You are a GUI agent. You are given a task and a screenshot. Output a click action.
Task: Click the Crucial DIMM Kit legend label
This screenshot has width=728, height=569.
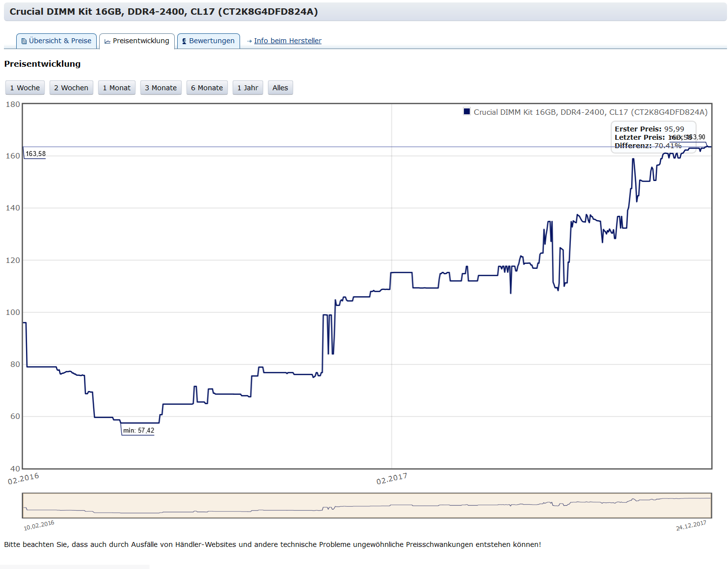click(x=591, y=112)
